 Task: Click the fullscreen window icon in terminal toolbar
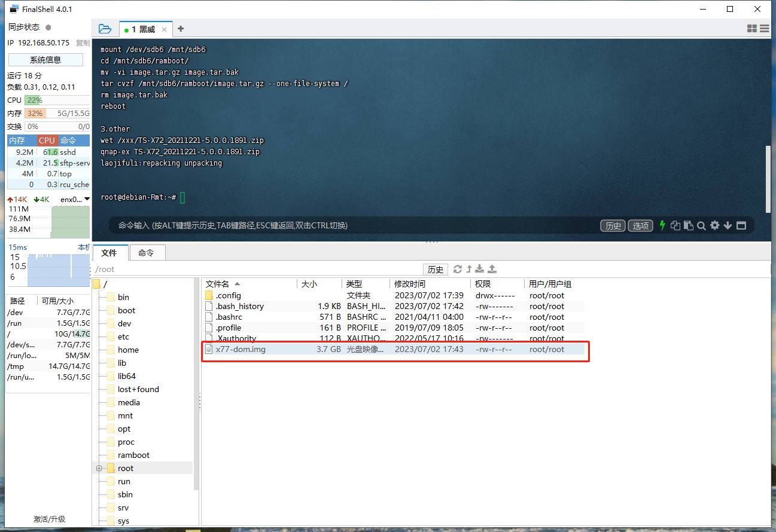click(x=741, y=225)
